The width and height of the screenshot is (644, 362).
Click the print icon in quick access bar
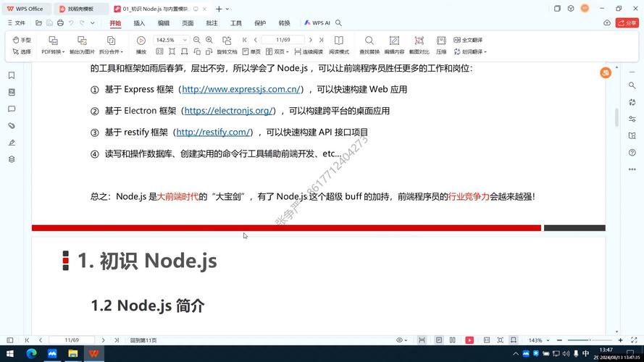[60, 23]
